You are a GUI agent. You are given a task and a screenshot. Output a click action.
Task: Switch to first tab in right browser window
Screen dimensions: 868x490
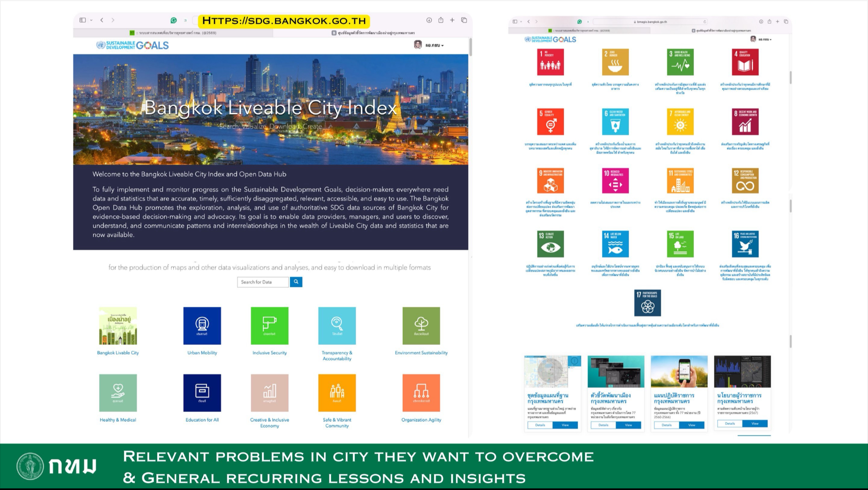579,30
